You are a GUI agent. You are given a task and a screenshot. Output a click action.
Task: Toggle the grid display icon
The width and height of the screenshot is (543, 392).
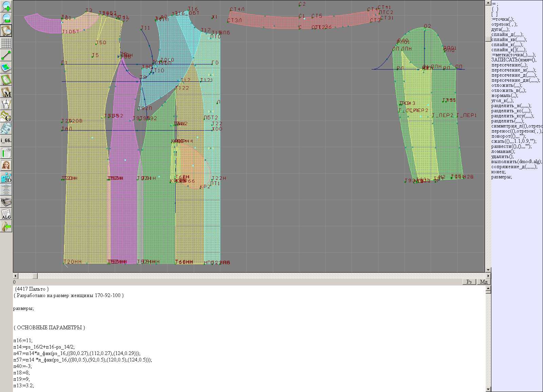6,43
